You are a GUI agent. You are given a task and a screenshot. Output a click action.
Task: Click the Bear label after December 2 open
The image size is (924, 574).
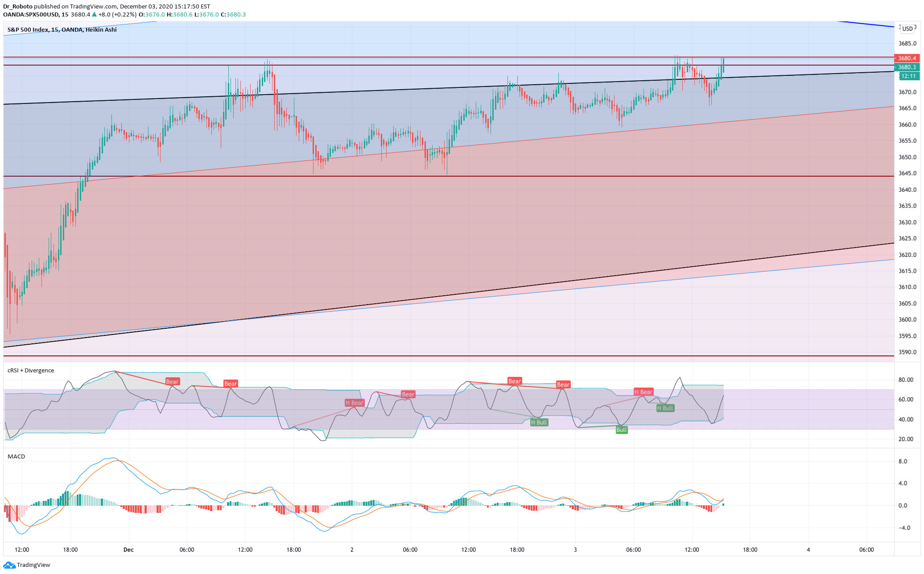(x=408, y=394)
